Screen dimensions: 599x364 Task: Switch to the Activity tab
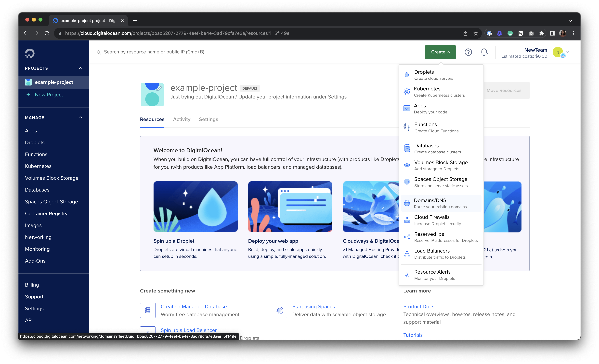(x=182, y=119)
